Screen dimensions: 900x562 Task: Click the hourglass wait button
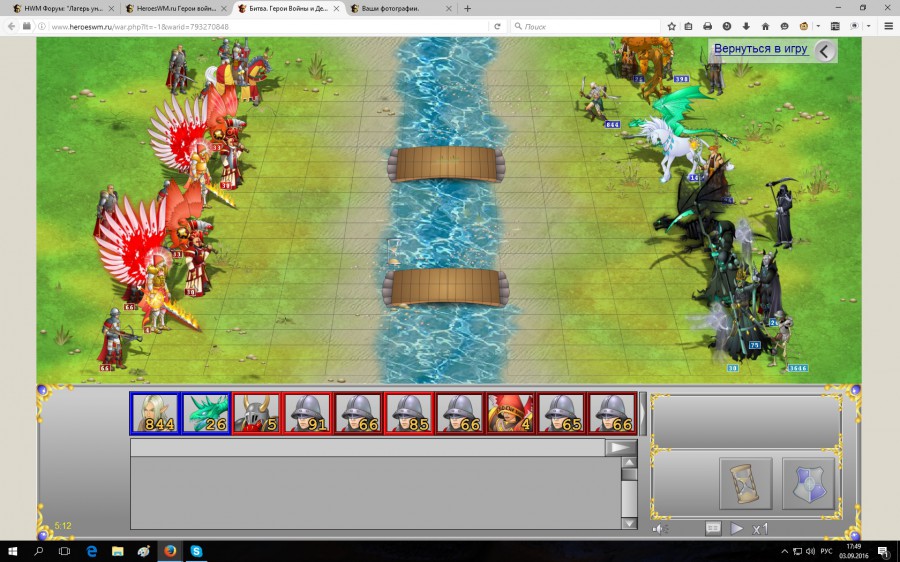click(x=746, y=483)
